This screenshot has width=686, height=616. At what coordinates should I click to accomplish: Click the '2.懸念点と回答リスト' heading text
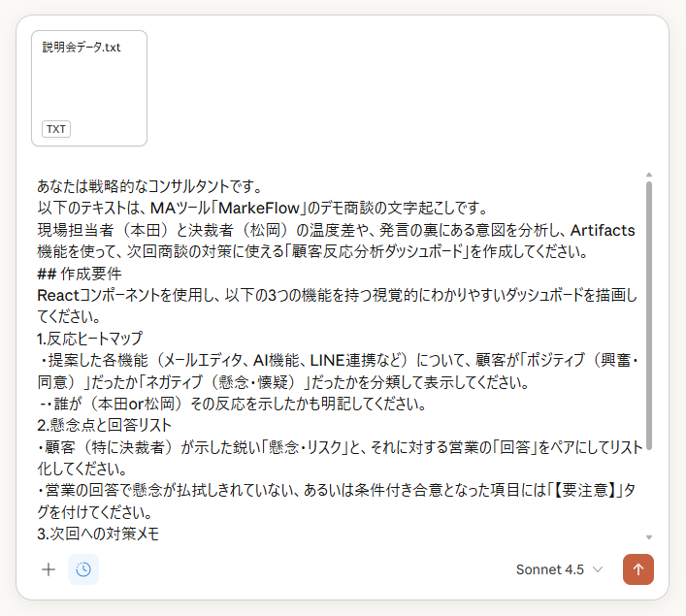(x=104, y=425)
